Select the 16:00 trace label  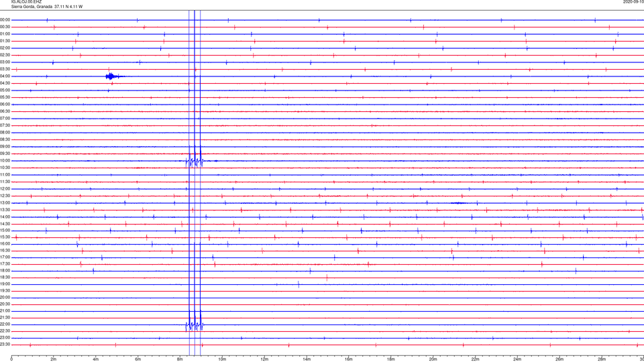point(5,244)
